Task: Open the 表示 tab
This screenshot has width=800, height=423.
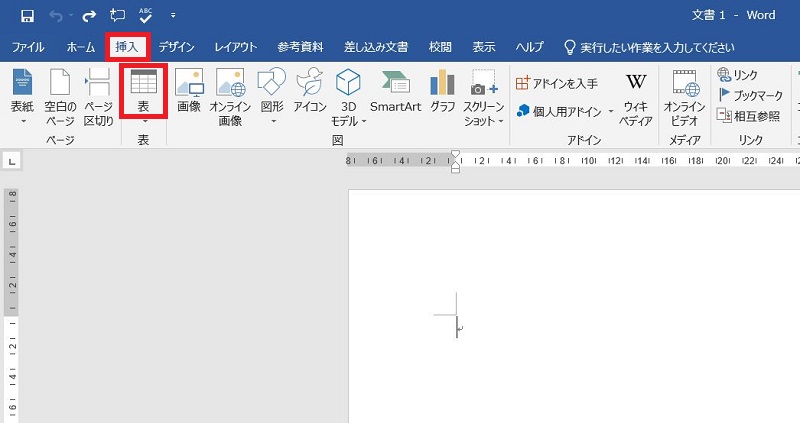Action: (484, 47)
